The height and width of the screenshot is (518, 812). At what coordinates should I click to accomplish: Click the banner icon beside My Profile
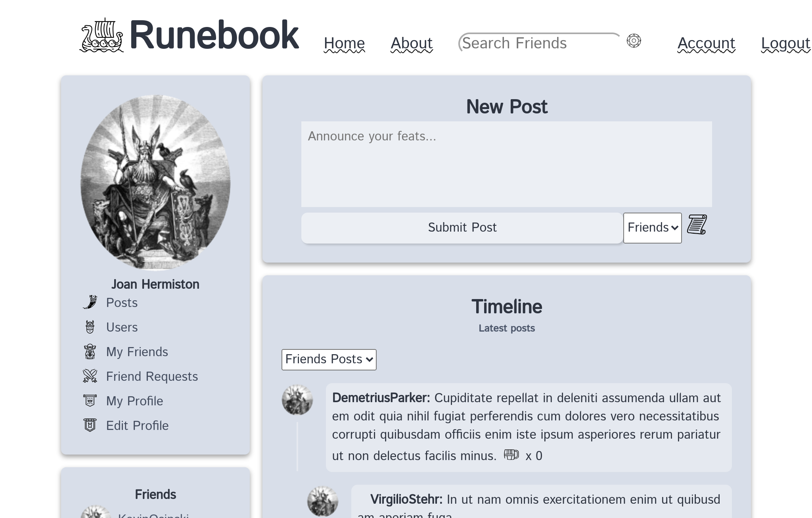90,401
